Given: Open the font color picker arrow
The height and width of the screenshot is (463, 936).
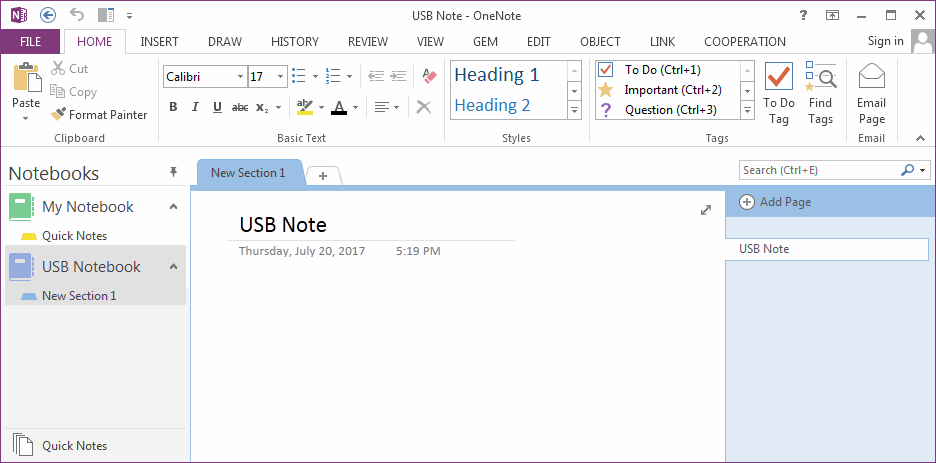Looking at the screenshot, I should point(355,108).
